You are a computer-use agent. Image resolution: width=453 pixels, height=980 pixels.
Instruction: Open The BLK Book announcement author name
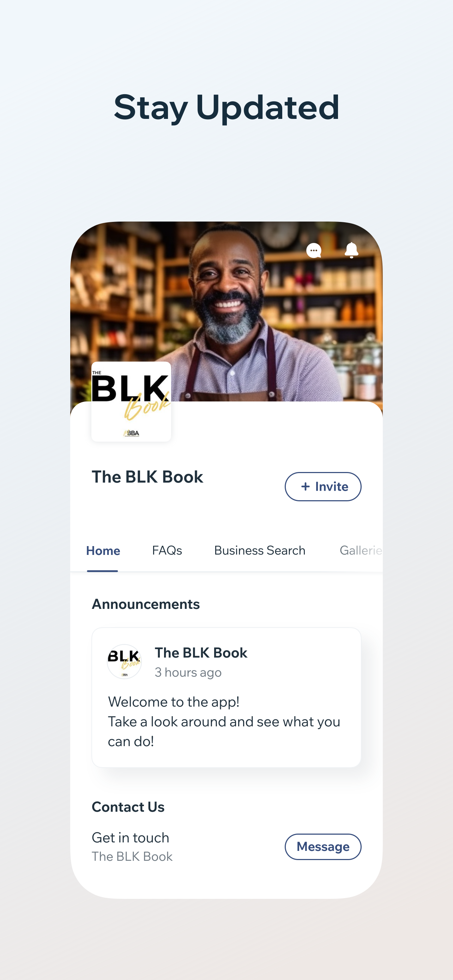[x=201, y=652]
